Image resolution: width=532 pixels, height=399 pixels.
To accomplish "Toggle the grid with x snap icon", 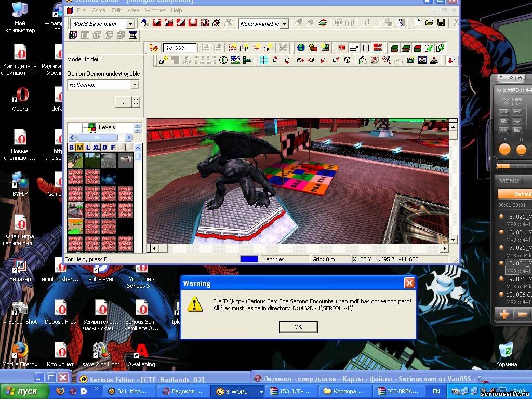I will coord(354,48).
